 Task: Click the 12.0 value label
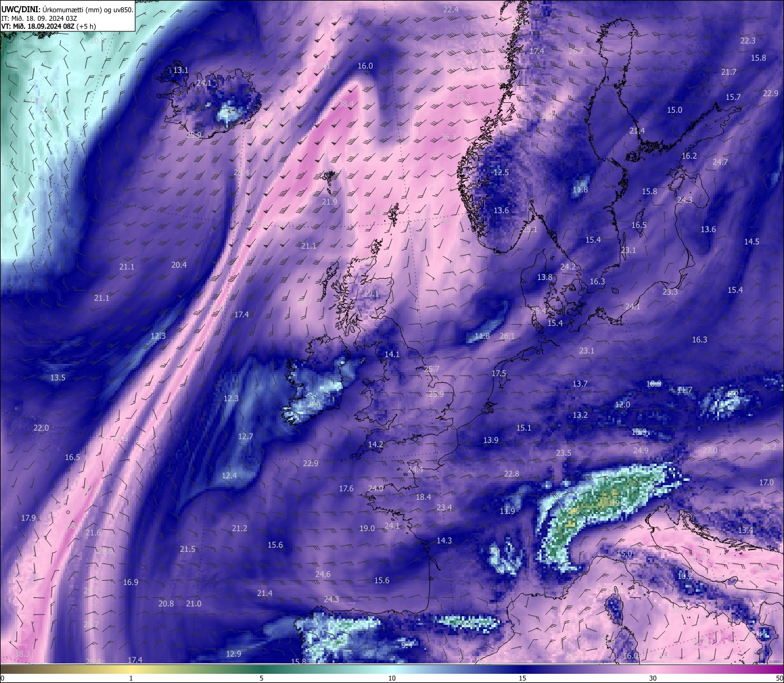pyautogui.click(x=622, y=405)
